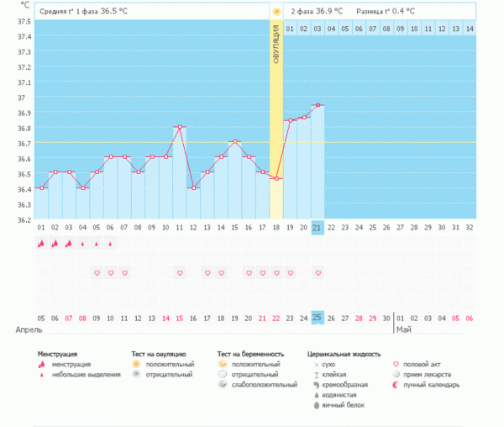Click phase two day 14 header cell
The image size is (504, 427).
coord(469,29)
